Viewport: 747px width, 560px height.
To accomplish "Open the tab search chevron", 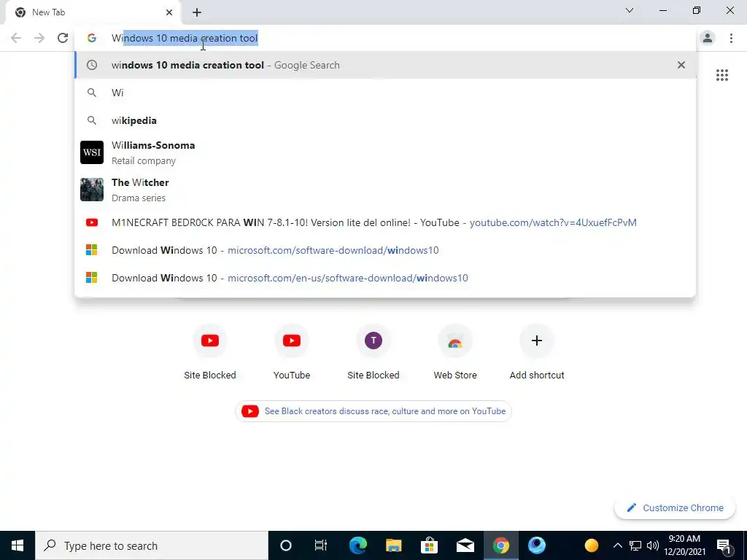I will click(630, 10).
